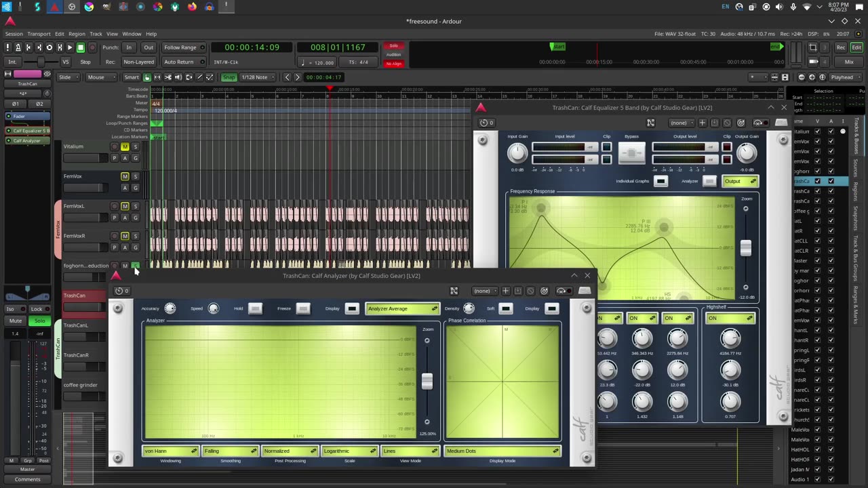This screenshot has width=868, height=488.
Task: Toggle Bypass in Calf Equalizer
Action: (x=631, y=152)
